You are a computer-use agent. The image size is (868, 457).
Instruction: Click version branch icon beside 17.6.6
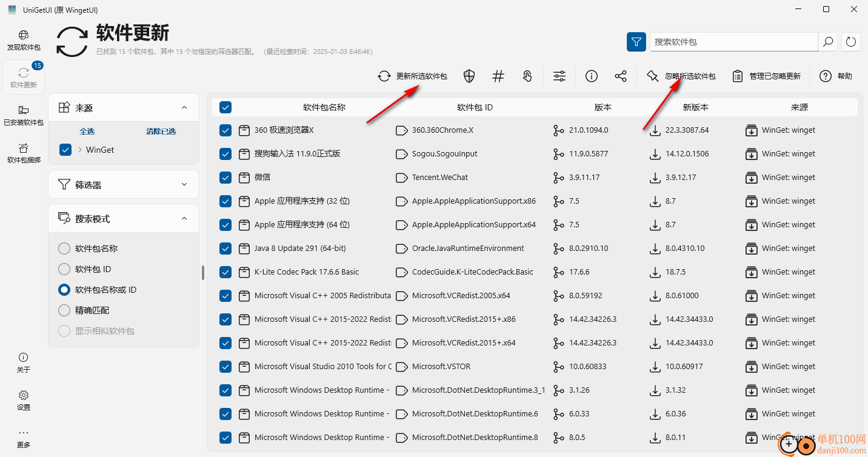[559, 272]
